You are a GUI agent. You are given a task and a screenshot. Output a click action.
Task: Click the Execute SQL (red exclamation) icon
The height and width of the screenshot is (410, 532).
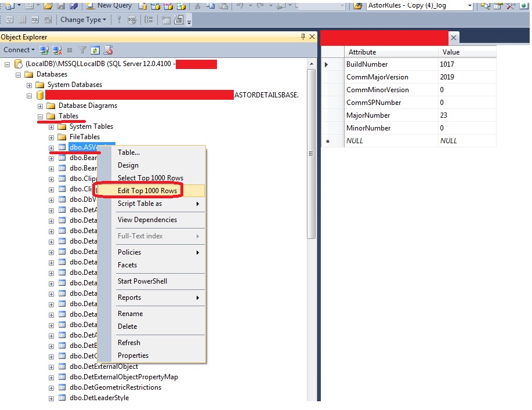pos(118,19)
